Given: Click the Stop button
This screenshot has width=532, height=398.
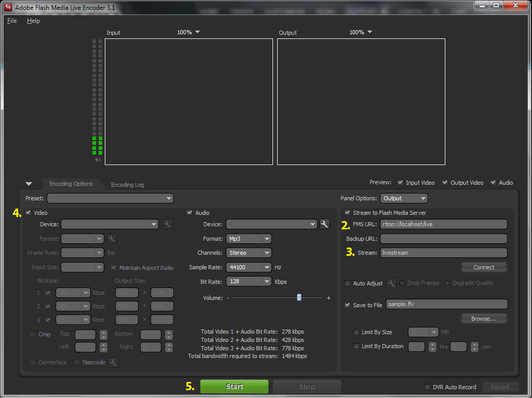Looking at the screenshot, I should pos(307,387).
